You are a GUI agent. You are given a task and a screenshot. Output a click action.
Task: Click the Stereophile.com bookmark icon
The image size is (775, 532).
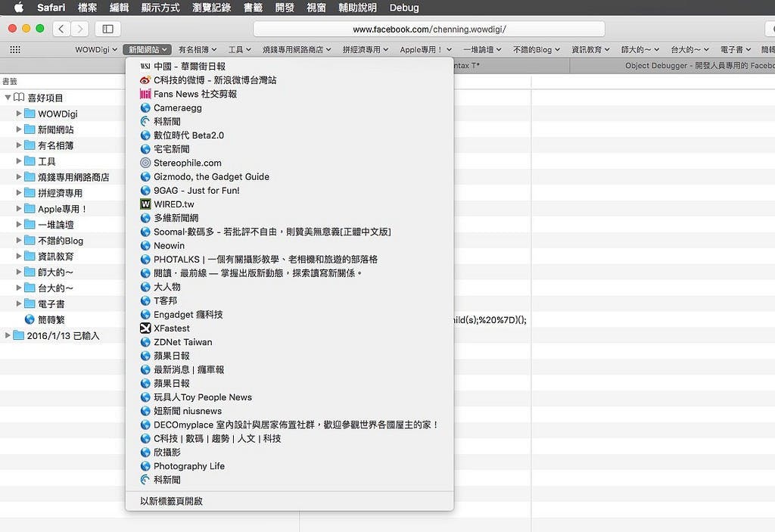(x=146, y=163)
